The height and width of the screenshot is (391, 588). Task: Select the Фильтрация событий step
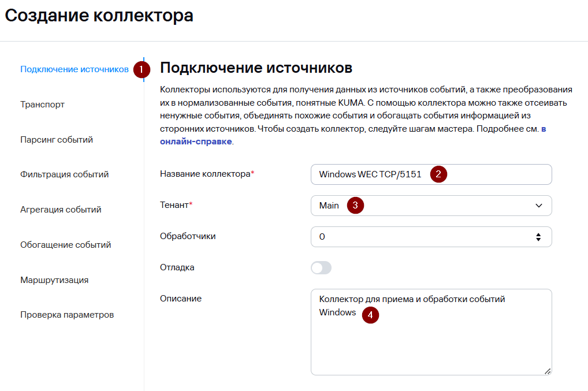click(x=64, y=174)
